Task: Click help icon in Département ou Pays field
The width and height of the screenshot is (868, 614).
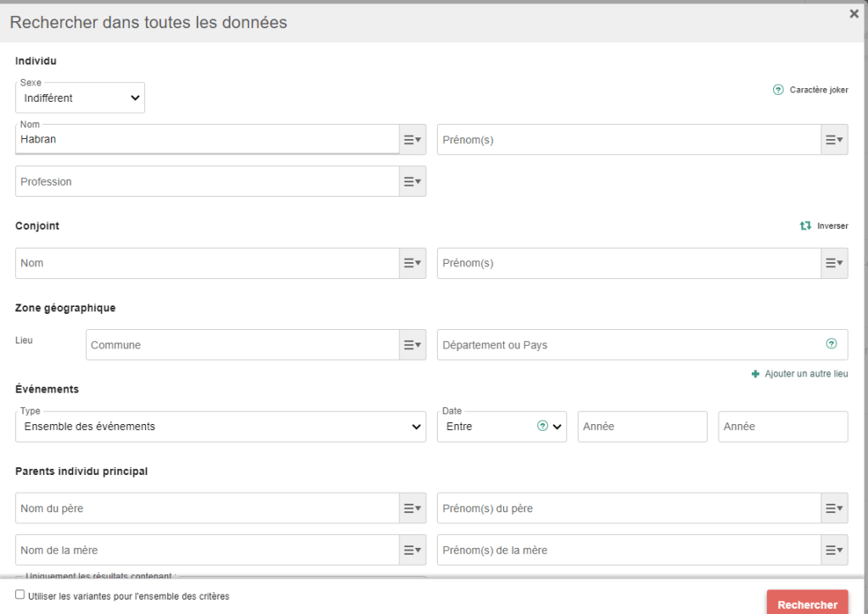Action: point(832,344)
